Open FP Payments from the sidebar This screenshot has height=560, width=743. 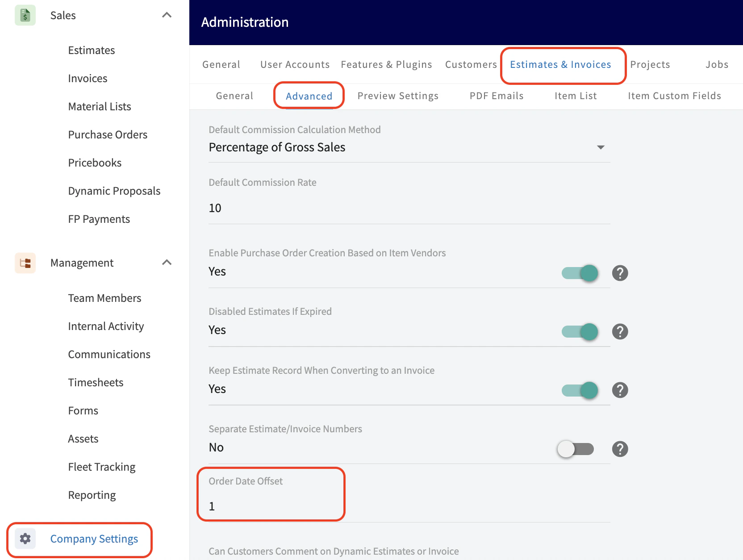(99, 219)
